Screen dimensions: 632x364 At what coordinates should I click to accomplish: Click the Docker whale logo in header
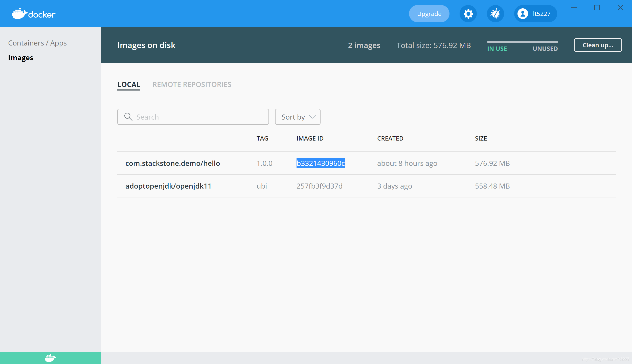pyautogui.click(x=34, y=14)
